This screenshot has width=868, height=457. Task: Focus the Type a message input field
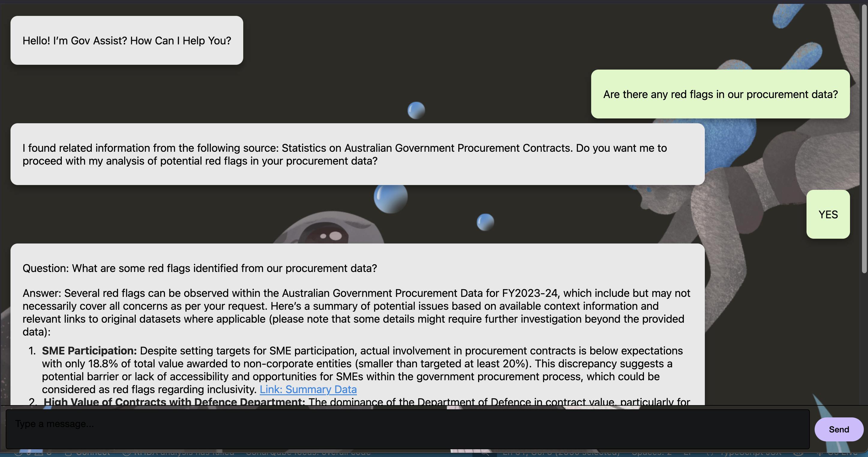pyautogui.click(x=407, y=429)
